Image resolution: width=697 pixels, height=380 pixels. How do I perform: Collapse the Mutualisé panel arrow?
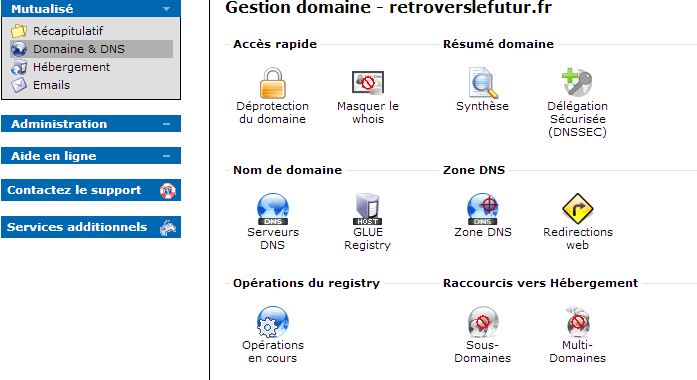pyautogui.click(x=167, y=9)
